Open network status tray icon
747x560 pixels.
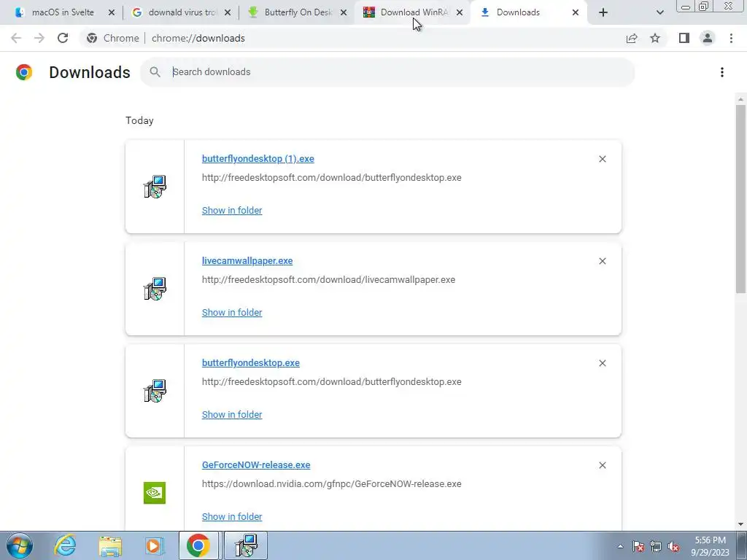point(656,546)
